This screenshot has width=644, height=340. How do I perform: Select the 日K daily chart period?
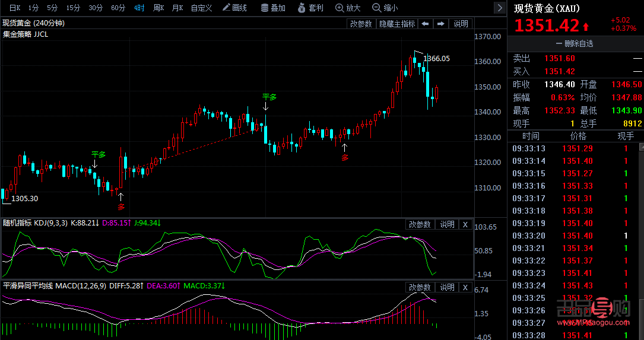15,7
